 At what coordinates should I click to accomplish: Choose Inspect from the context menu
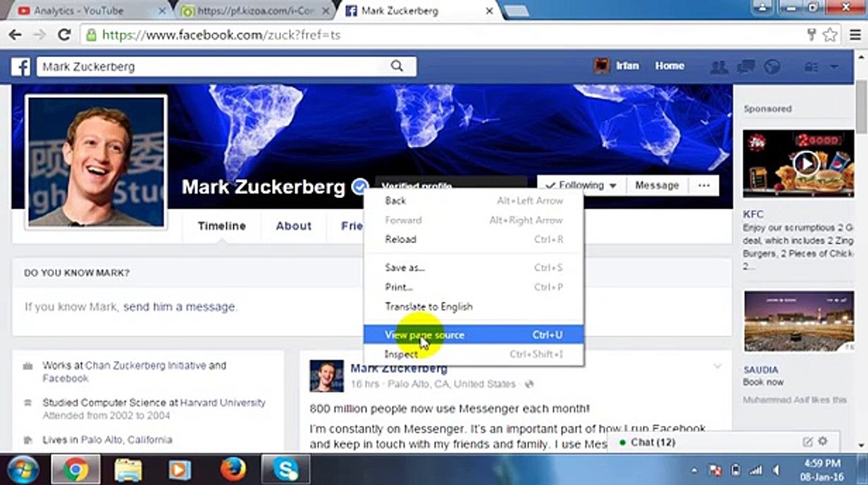pos(473,354)
